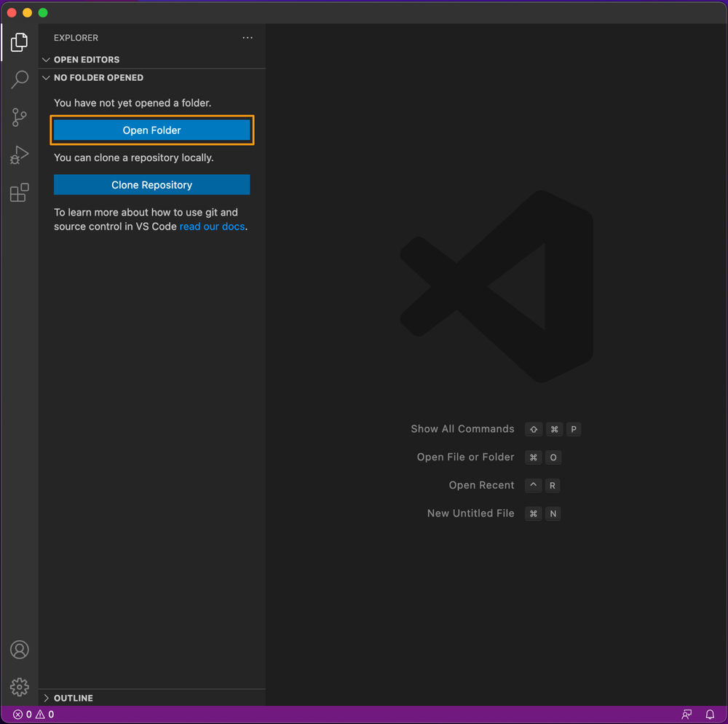Click the feedback icon in status bar
This screenshot has height=724, width=728.
pyautogui.click(x=687, y=715)
